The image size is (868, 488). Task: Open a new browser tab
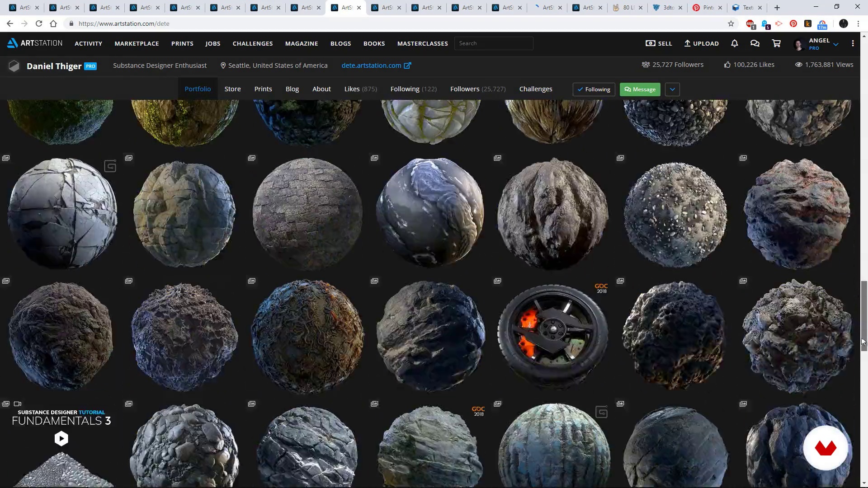click(777, 7)
